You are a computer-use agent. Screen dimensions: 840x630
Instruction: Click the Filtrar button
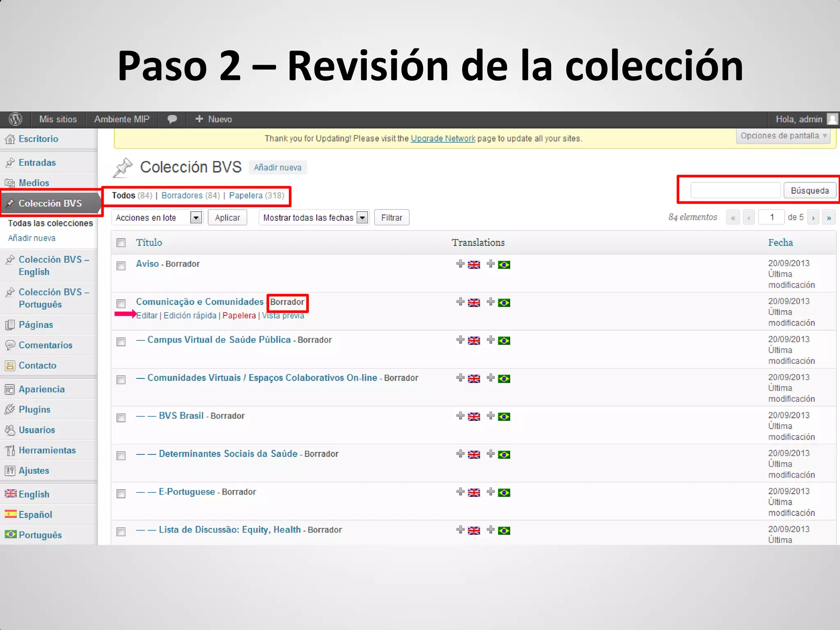(392, 217)
